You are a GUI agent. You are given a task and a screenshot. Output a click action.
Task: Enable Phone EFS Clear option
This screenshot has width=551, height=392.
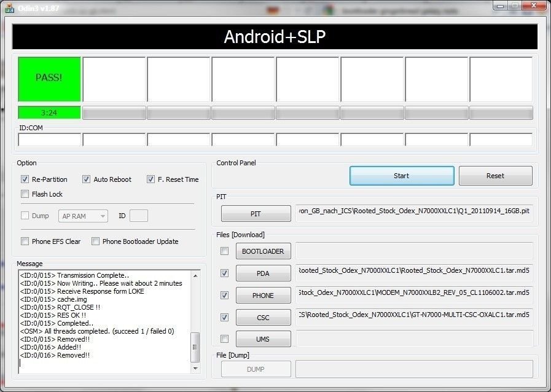25,241
